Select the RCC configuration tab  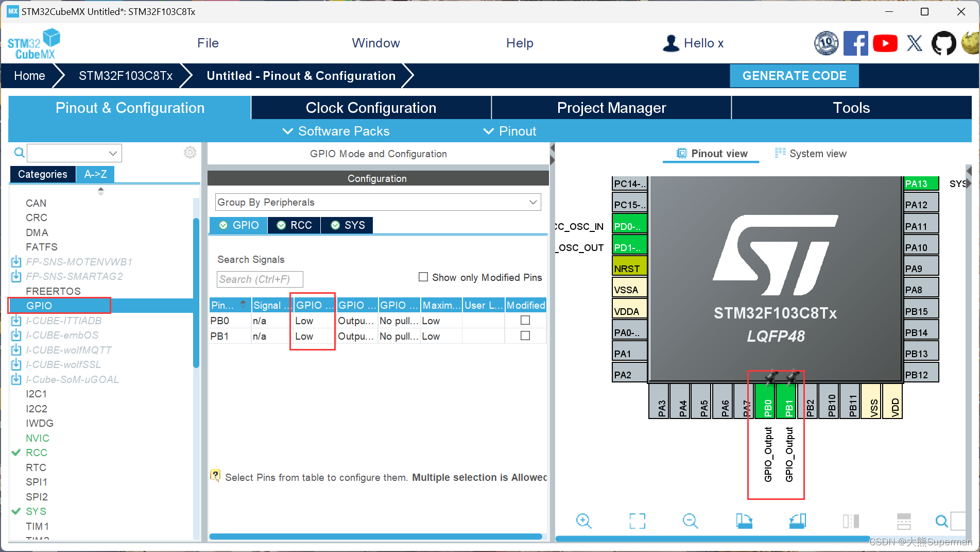294,225
